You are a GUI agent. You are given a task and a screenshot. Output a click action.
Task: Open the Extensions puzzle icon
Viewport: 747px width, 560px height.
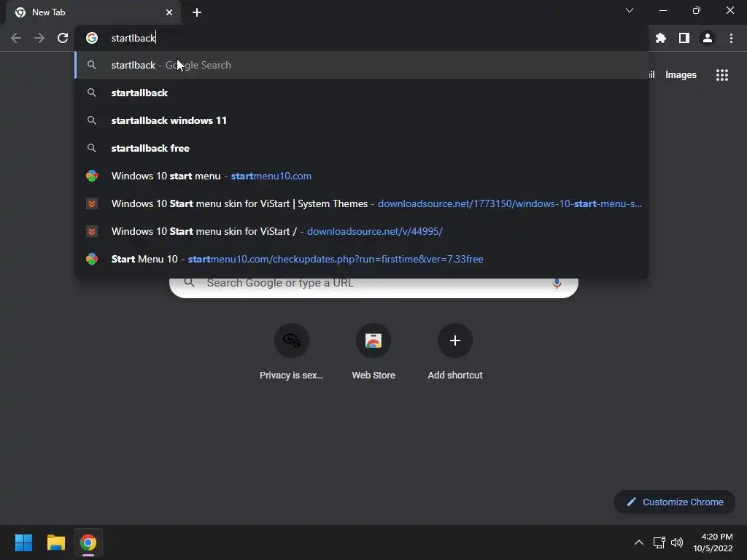(x=660, y=38)
